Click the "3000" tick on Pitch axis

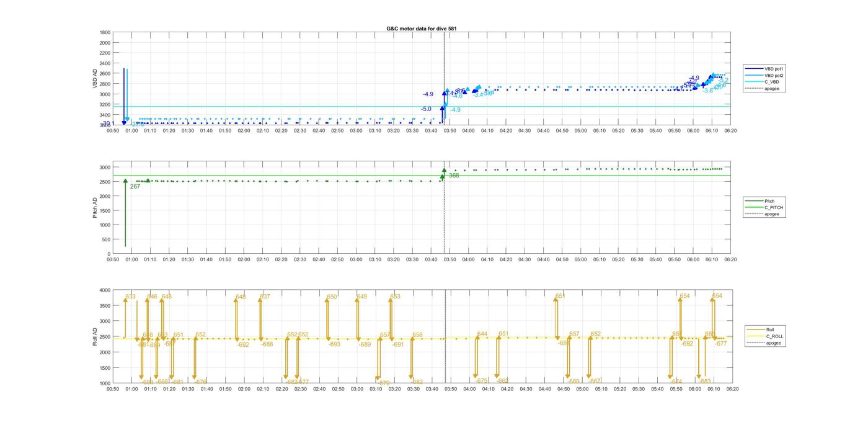(105, 168)
